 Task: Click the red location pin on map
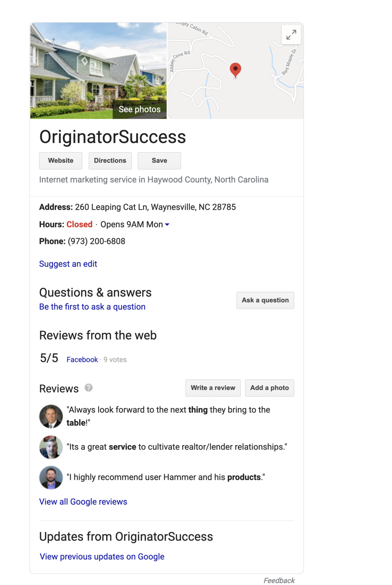pyautogui.click(x=235, y=70)
